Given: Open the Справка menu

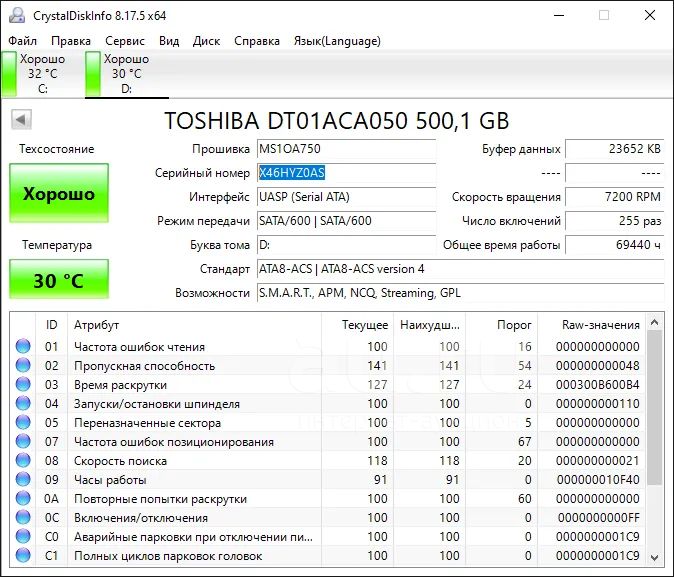Looking at the screenshot, I should (x=257, y=41).
